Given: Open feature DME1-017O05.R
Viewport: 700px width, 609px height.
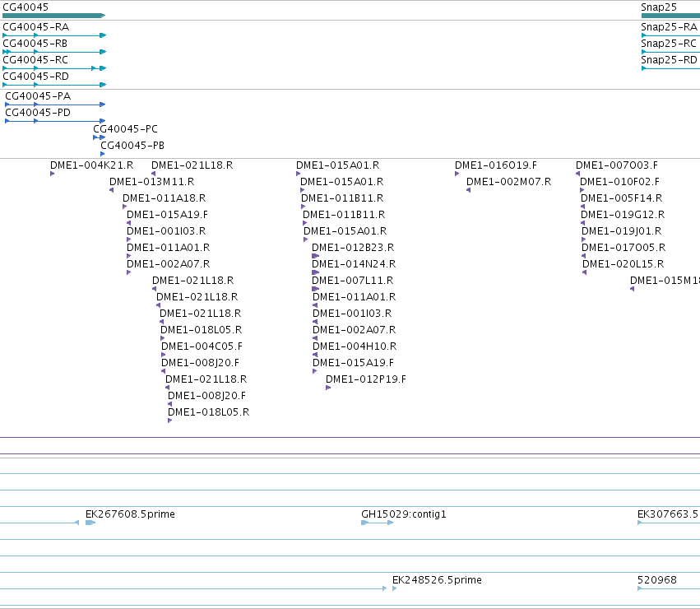Looking at the screenshot, I should pos(624,248).
